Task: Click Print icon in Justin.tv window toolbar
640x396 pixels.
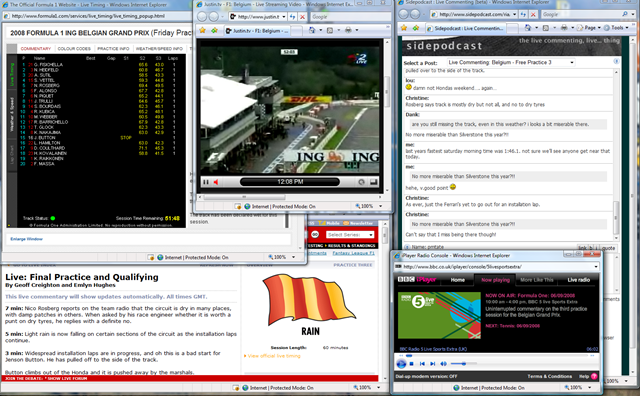Action: pos(348,30)
